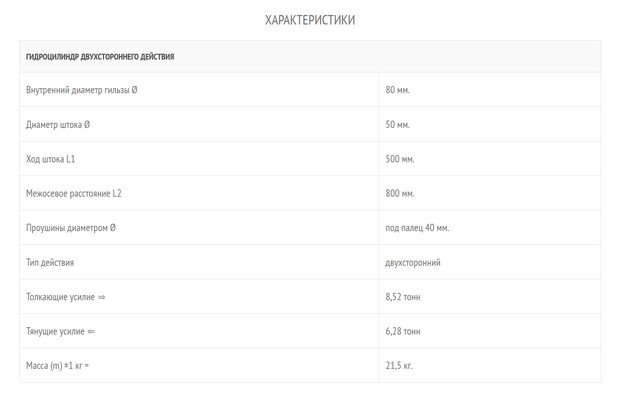Click the Ход штока L1 row label
Screen dimensions: 640x404
click(51, 159)
